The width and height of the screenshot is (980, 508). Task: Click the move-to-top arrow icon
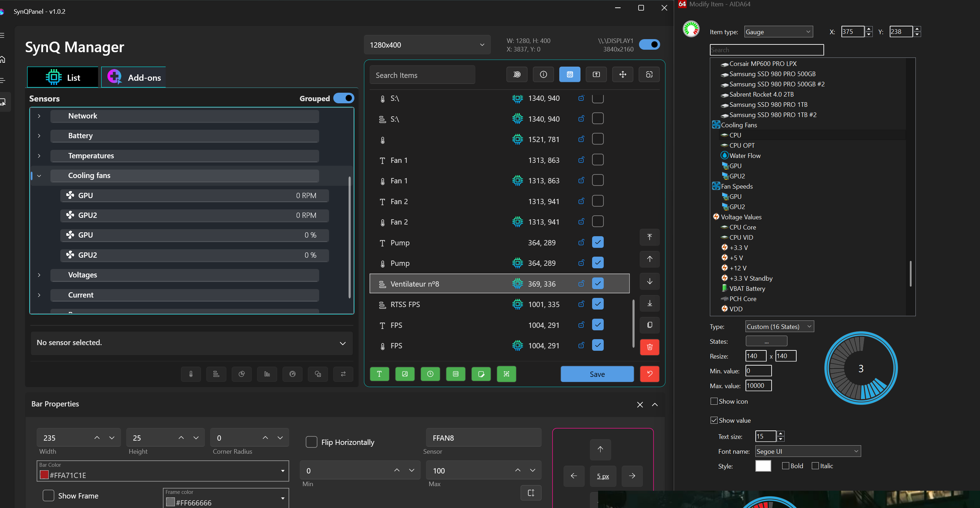[650, 237]
